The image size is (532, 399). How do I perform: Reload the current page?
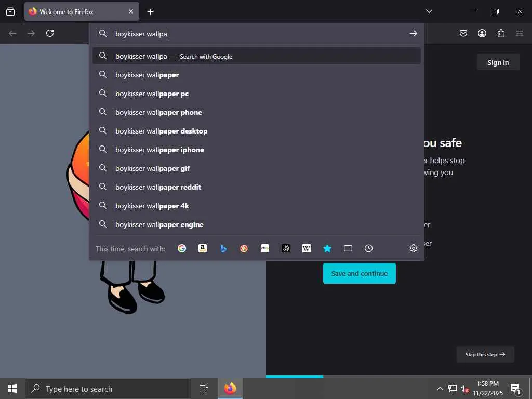pos(50,33)
